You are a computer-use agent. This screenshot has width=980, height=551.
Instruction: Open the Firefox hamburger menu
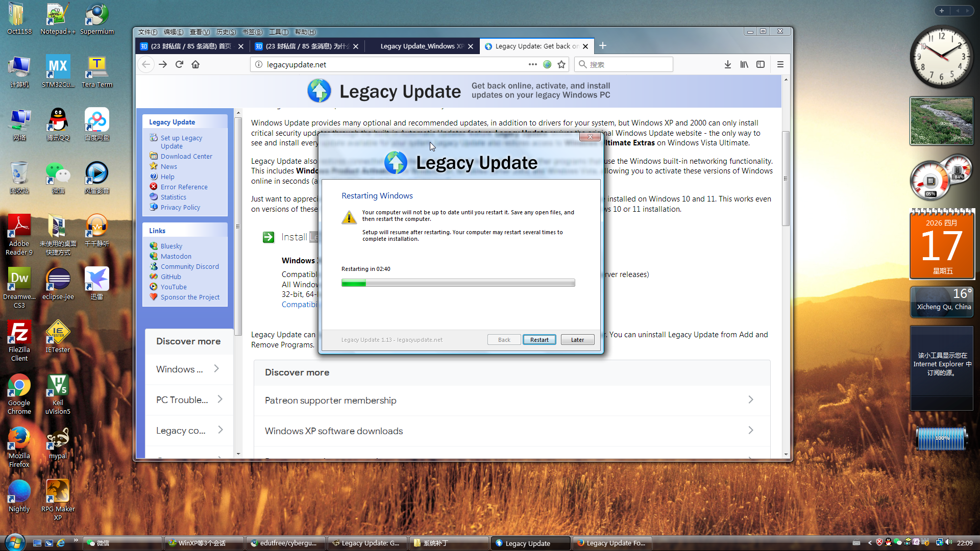[780, 64]
